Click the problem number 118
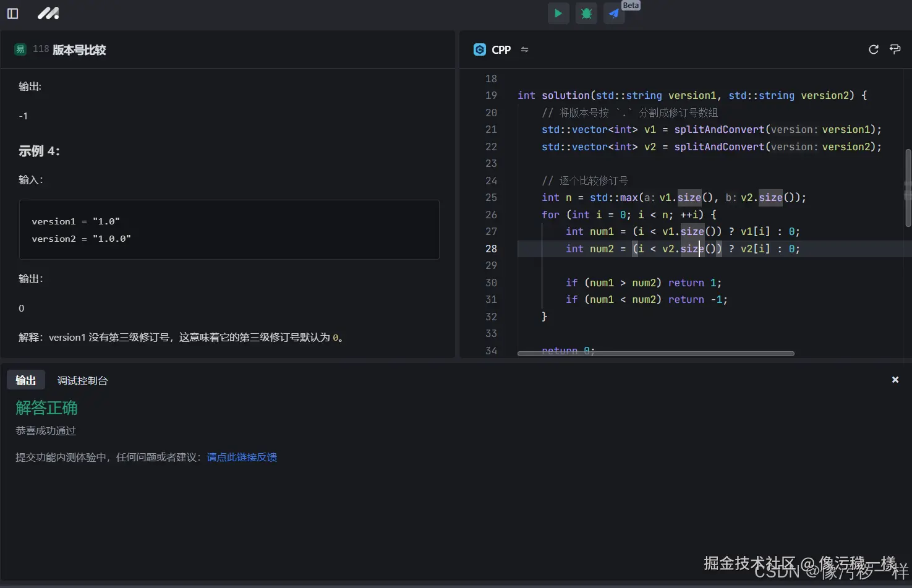The width and height of the screenshot is (912, 588). click(x=41, y=49)
